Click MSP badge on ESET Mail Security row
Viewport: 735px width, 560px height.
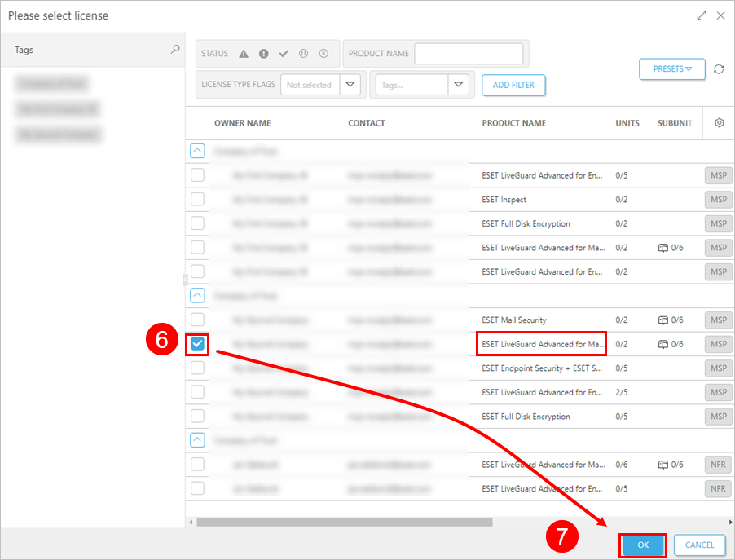(719, 320)
